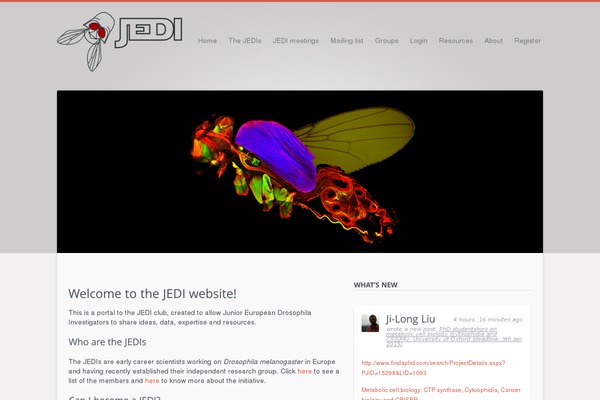
Task: Click the '4 hours, 16 minutes ago' timestamp
Action: click(488, 320)
